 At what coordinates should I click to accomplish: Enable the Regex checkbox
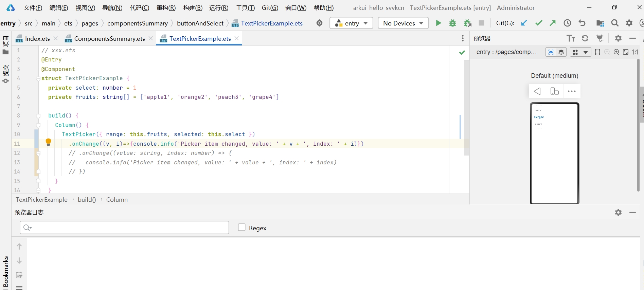click(x=241, y=227)
